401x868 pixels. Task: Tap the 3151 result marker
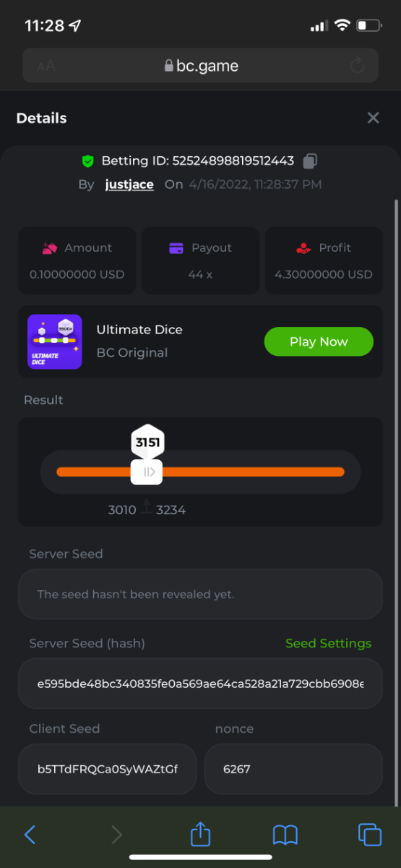pyautogui.click(x=148, y=442)
